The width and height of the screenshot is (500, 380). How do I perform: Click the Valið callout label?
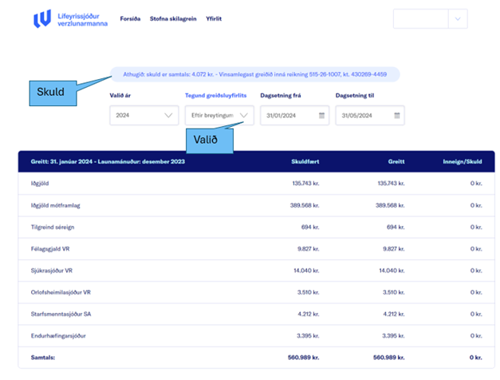[210, 141]
